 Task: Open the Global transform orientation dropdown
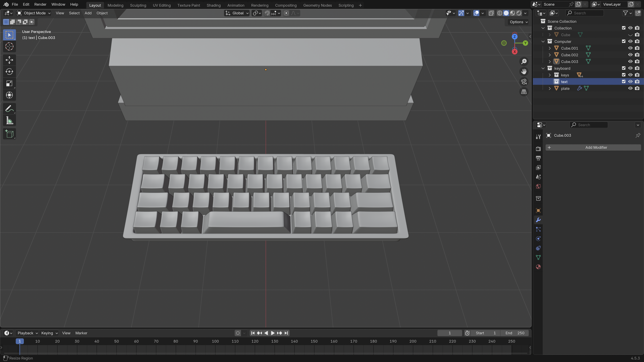[x=237, y=13]
